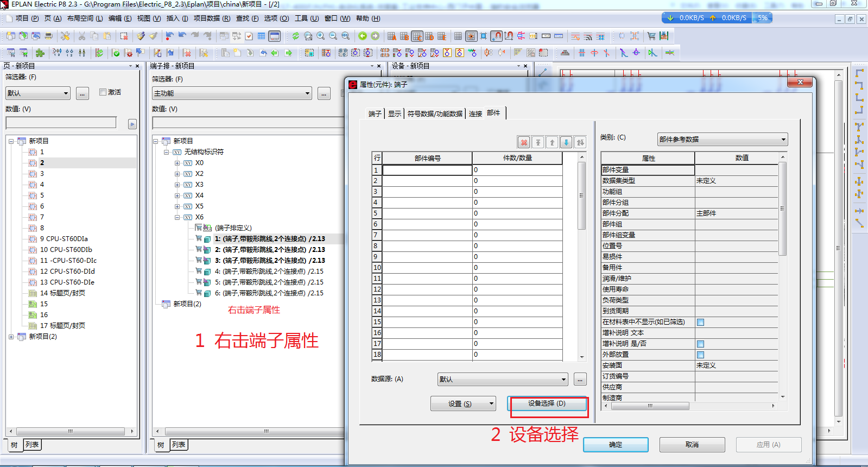
Task: Check the 外部放置 checkbox
Action: (x=700, y=355)
